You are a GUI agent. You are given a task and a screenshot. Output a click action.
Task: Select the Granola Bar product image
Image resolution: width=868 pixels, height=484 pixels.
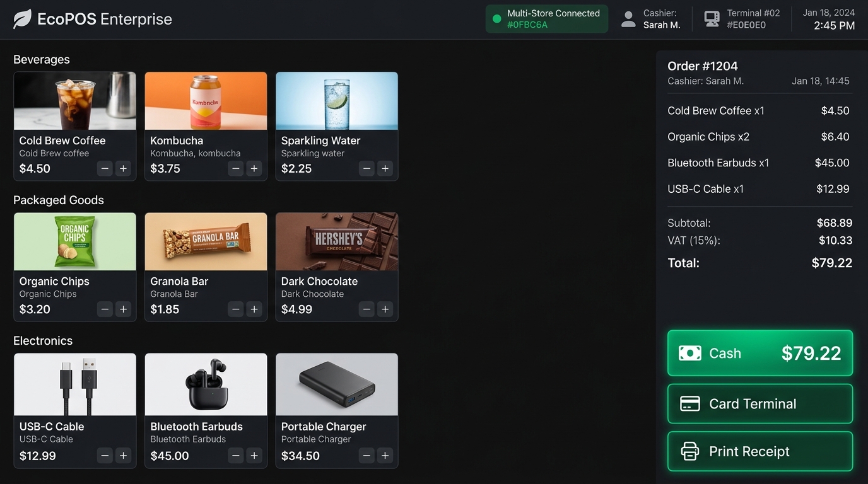(x=206, y=241)
